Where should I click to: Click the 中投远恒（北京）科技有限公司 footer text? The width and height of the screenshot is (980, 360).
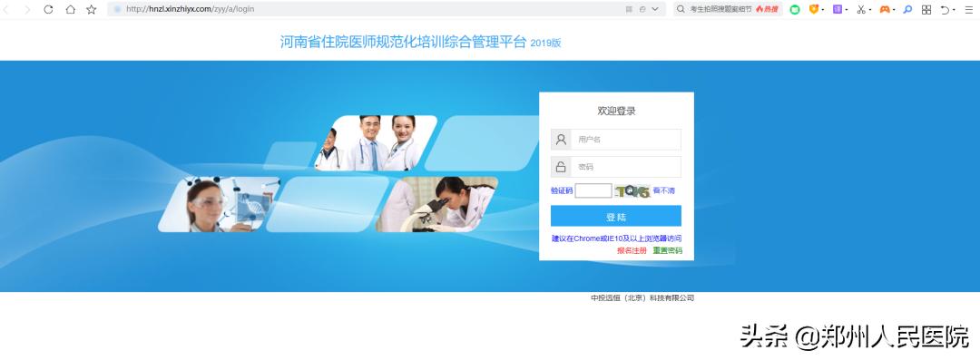[642, 298]
